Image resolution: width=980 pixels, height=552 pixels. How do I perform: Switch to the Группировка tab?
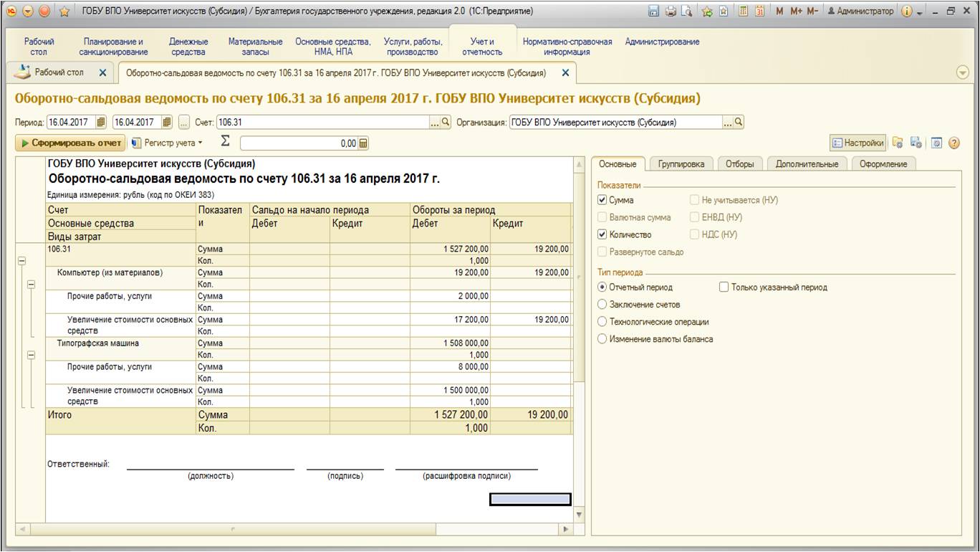click(x=681, y=164)
